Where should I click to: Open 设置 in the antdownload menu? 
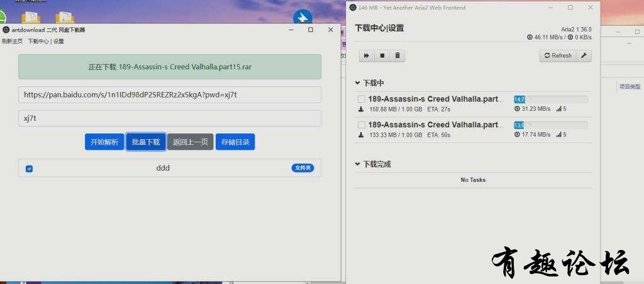(58, 42)
